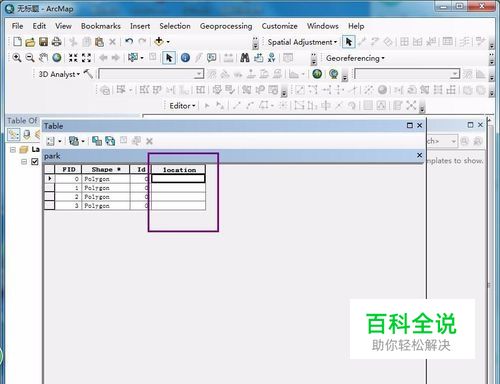Select the Identify info tool

click(x=185, y=58)
